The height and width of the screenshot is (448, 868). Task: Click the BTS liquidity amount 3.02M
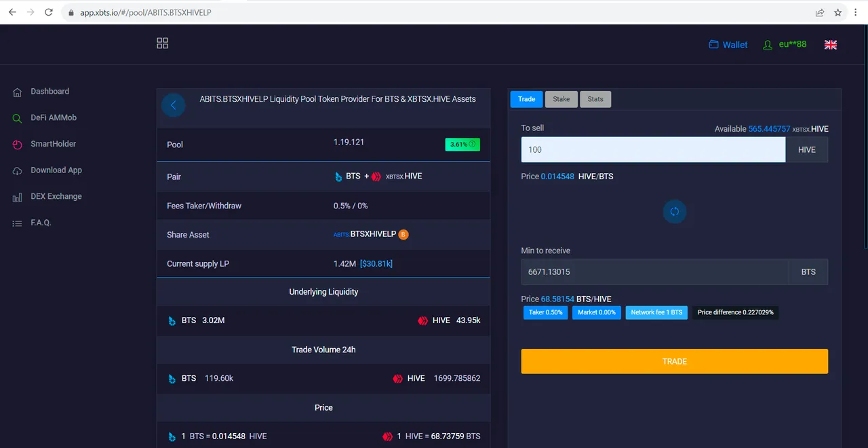pos(213,320)
